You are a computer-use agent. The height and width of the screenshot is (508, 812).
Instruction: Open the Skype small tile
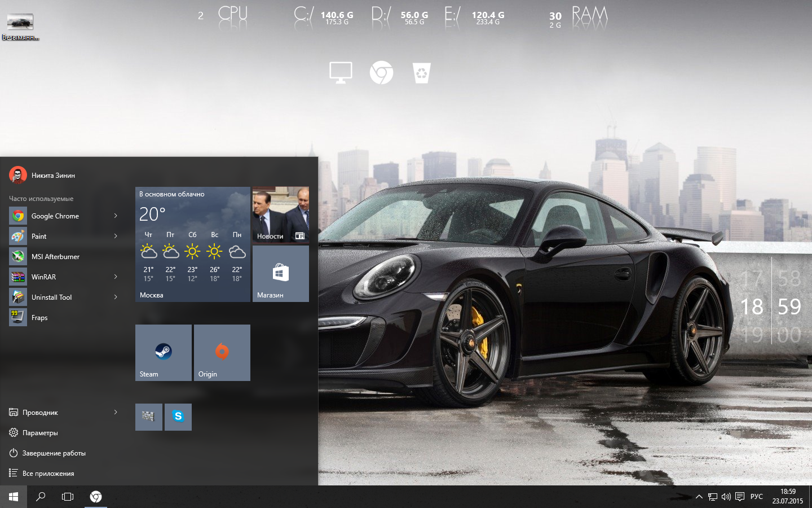[178, 417]
